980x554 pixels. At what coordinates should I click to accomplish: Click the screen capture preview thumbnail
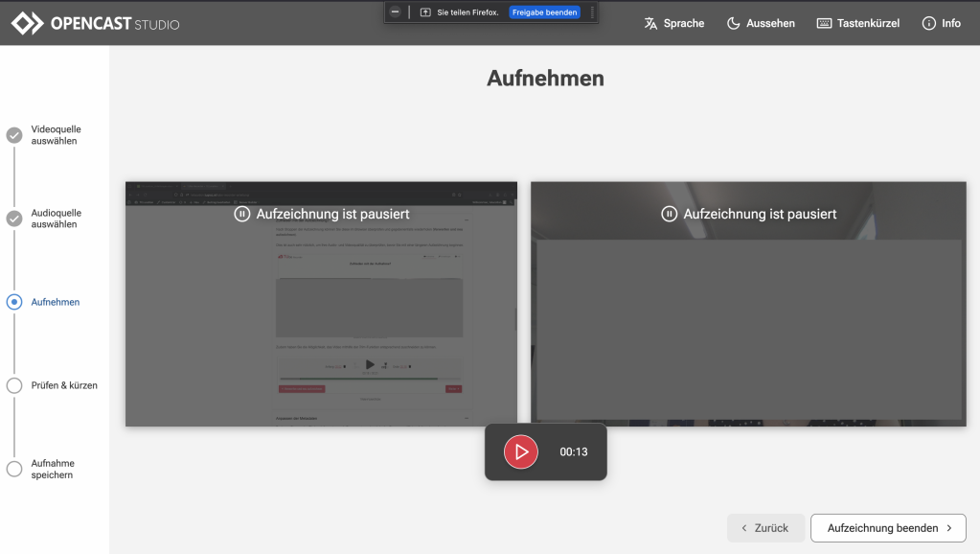click(x=321, y=304)
